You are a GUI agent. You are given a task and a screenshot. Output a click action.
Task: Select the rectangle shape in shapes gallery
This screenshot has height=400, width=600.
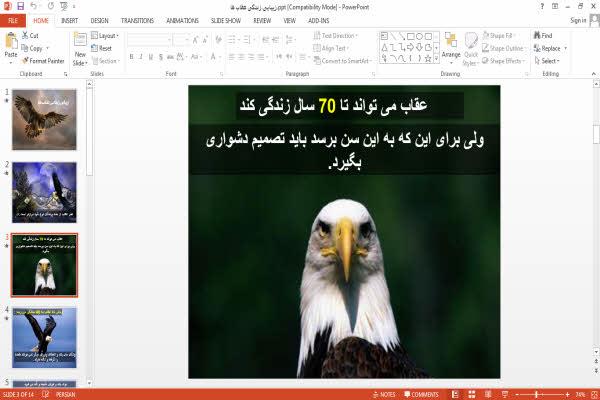click(x=411, y=36)
